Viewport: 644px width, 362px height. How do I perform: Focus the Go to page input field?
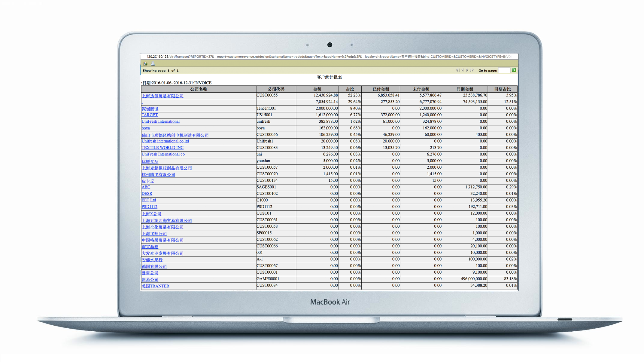pos(504,70)
